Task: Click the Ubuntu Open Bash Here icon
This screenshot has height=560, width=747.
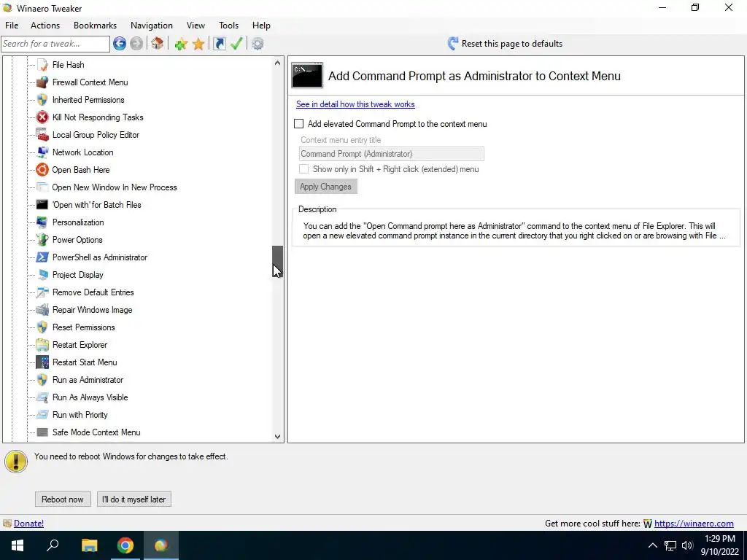Action: 42,170
